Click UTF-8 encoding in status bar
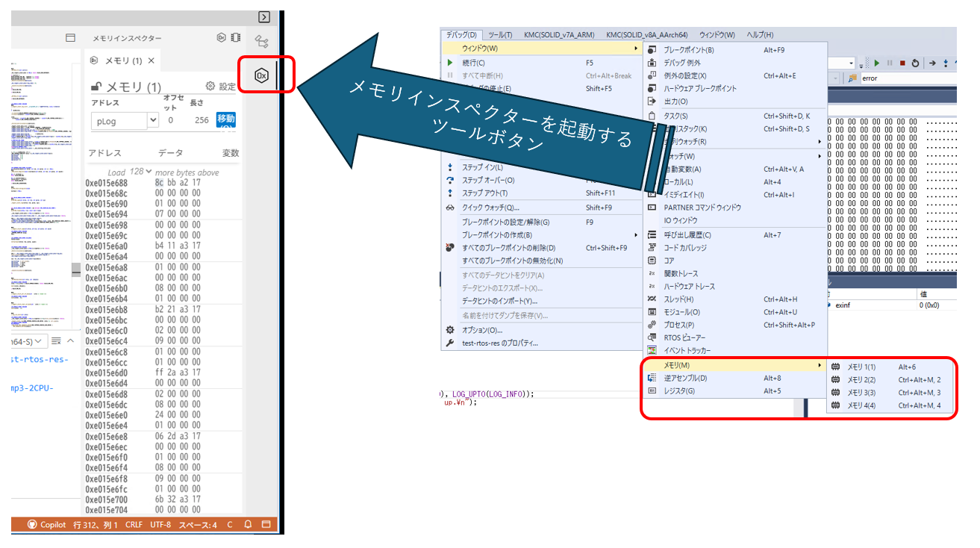980x548 pixels. tap(160, 524)
